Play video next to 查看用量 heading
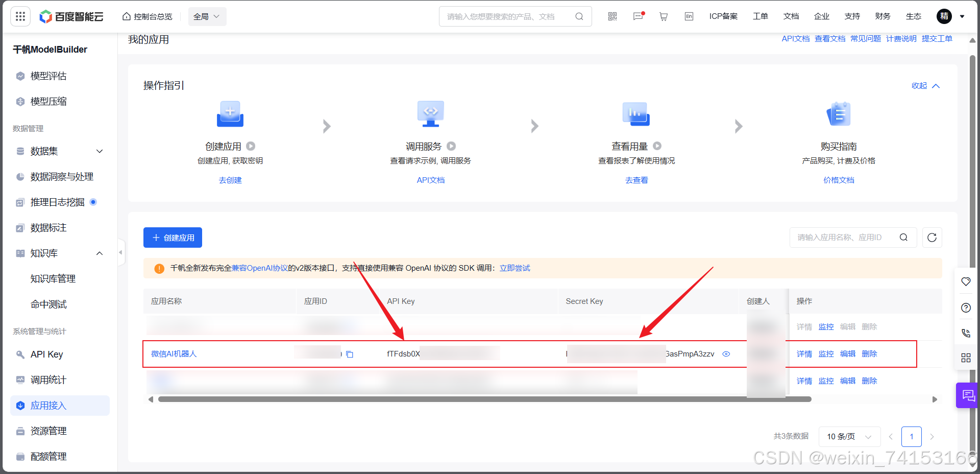The image size is (980, 474). (x=657, y=146)
